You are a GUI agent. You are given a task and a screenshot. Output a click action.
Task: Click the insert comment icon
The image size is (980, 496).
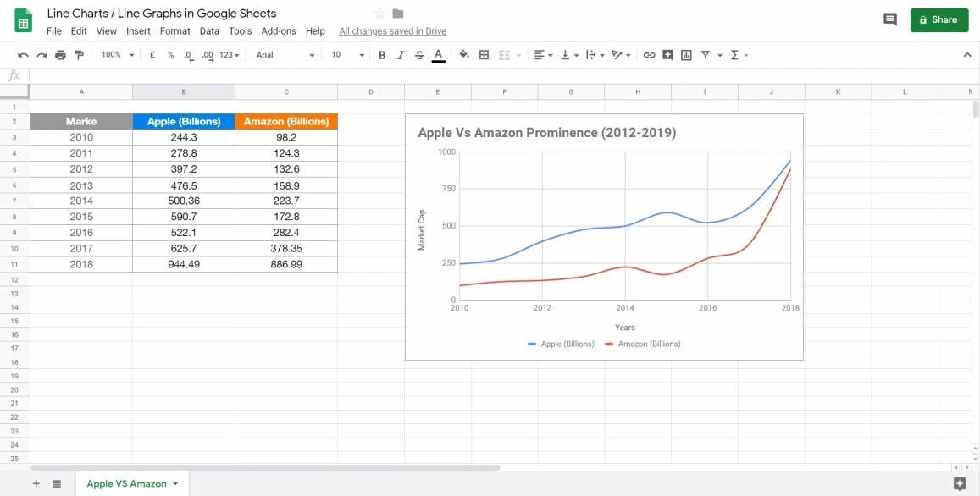pyautogui.click(x=667, y=55)
